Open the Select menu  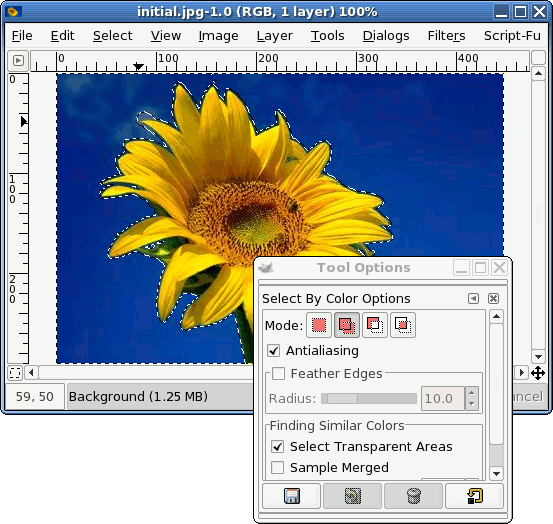(x=113, y=36)
